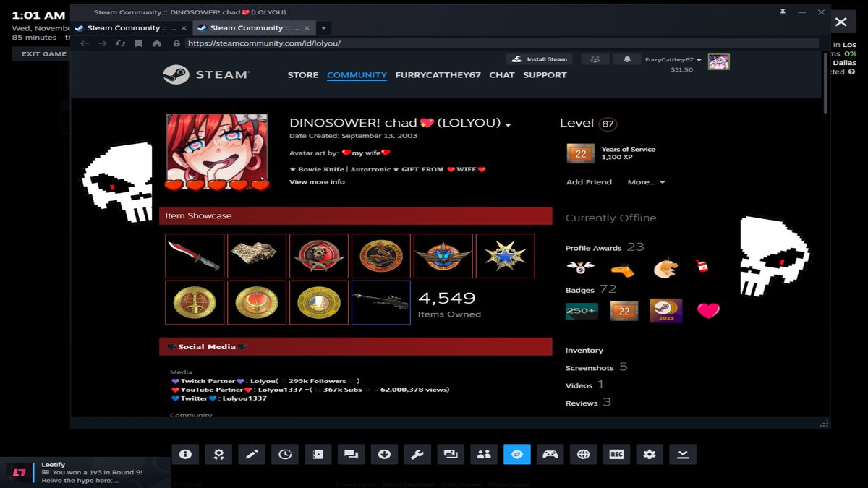Go to browser home page icon

click(157, 43)
